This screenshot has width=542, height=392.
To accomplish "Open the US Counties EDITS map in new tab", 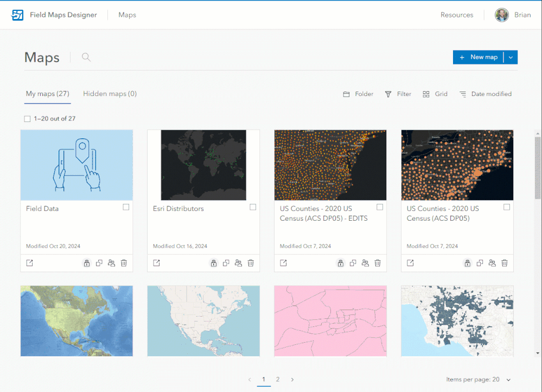I will tap(283, 263).
